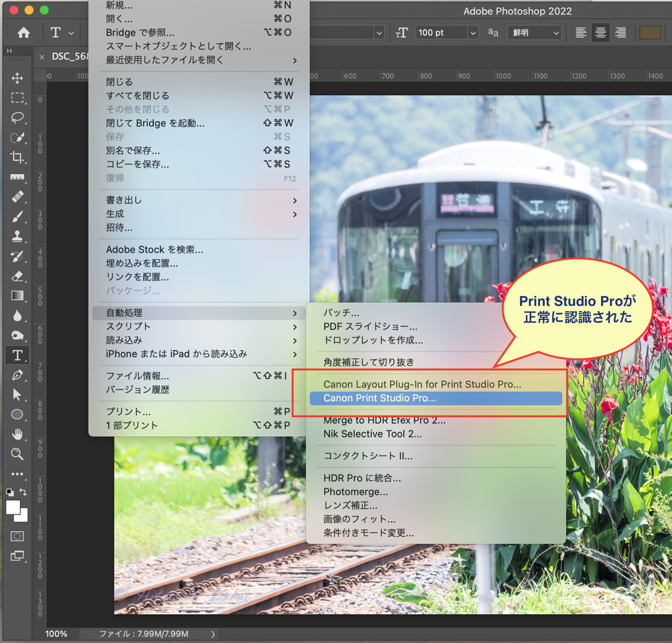Select the Healing Brush tool
The image size is (672, 643).
click(17, 196)
